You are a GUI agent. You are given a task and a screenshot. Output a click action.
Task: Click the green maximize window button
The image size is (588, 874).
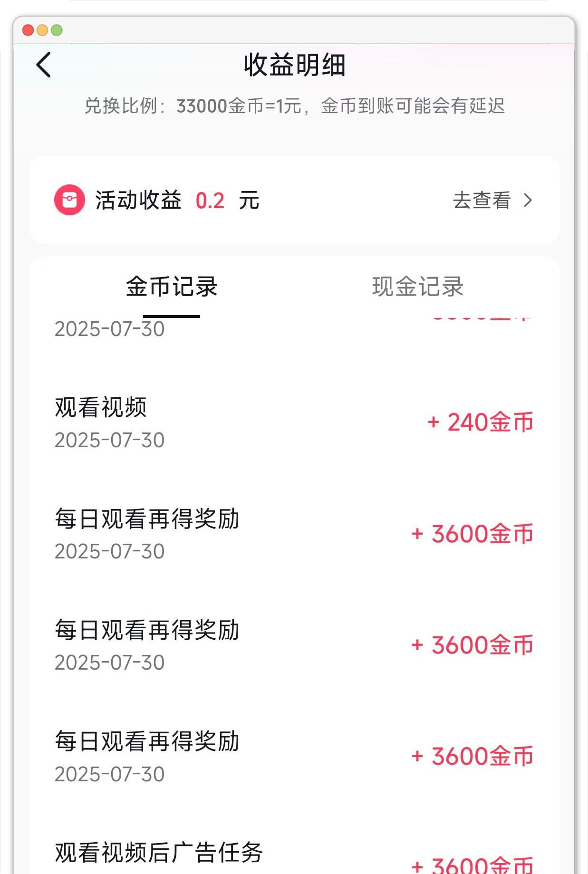(57, 30)
